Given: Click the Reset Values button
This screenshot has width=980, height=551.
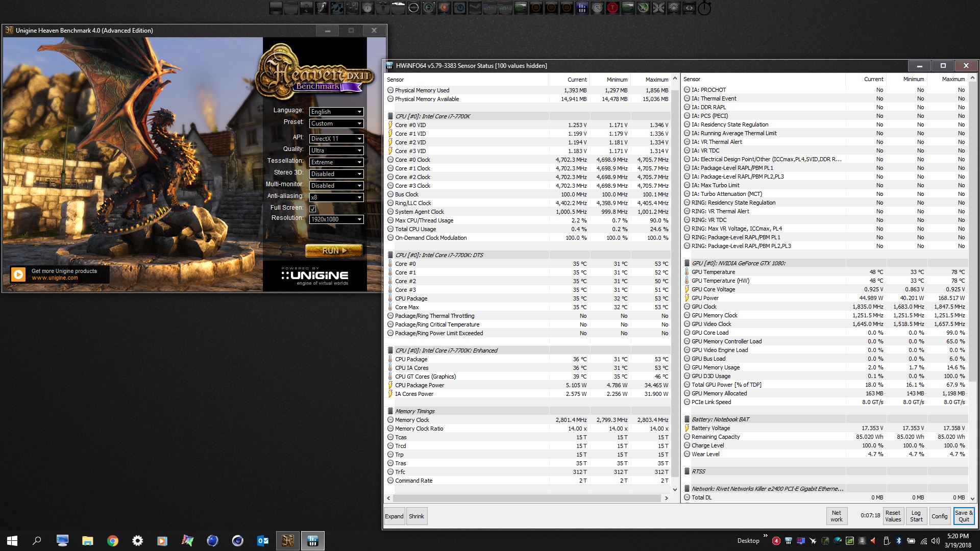Looking at the screenshot, I should (893, 516).
